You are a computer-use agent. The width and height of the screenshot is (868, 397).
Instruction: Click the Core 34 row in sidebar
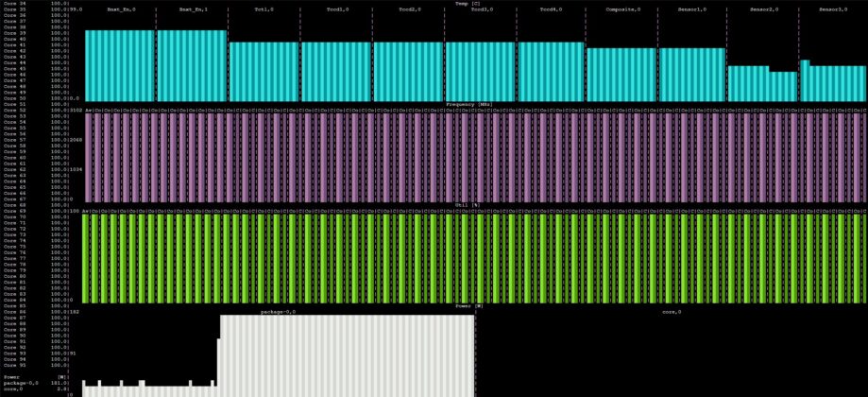(16, 4)
